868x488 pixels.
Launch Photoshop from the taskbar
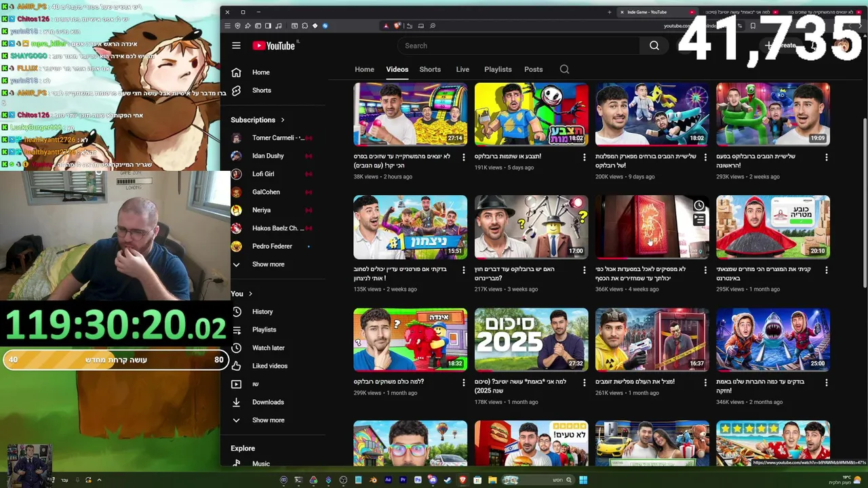pos(418,480)
